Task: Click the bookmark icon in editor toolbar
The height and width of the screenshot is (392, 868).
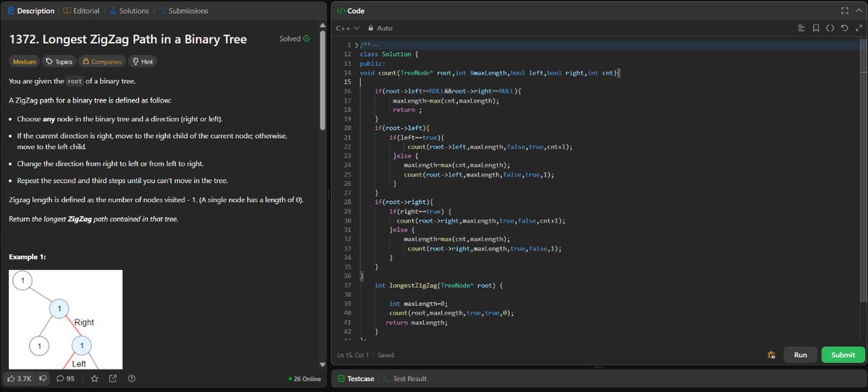Action: click(x=816, y=28)
